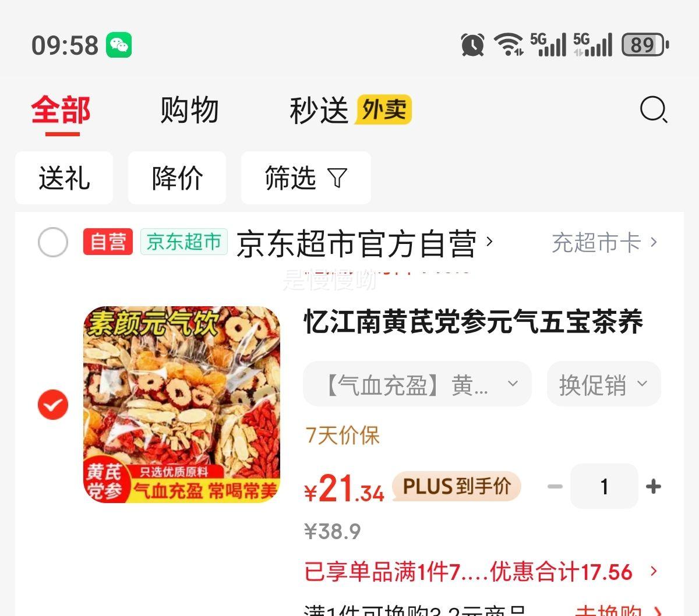Open the 换促销 promotion dropdown
The width and height of the screenshot is (699, 616).
[x=603, y=384]
